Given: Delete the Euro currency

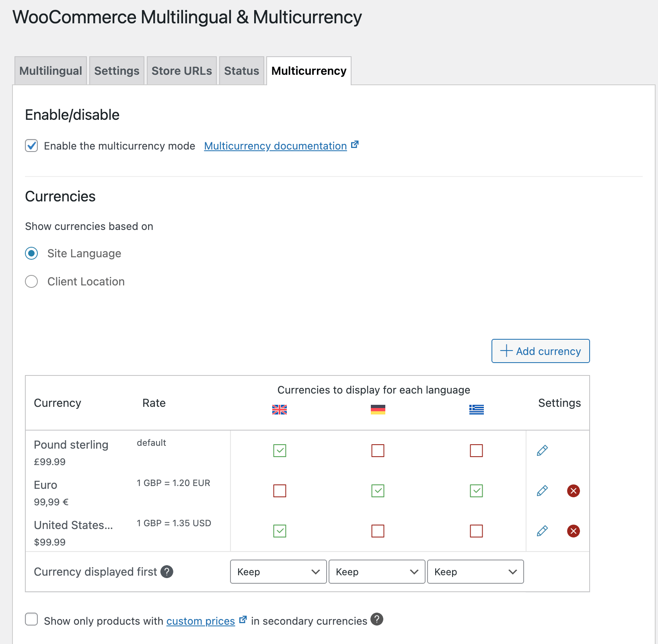Looking at the screenshot, I should click(x=573, y=491).
